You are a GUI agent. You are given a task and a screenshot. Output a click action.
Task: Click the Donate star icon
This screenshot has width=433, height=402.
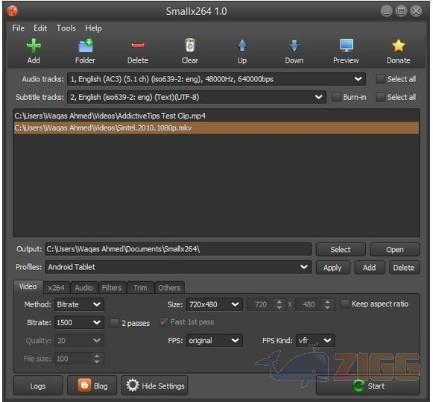398,46
